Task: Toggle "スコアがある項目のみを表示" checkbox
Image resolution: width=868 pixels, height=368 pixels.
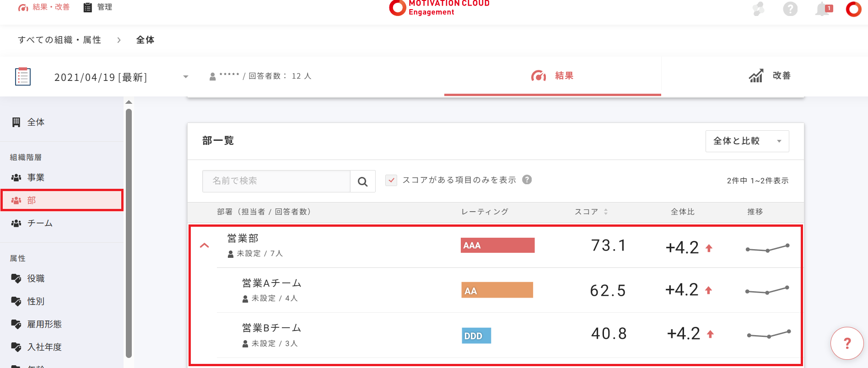Action: tap(391, 180)
